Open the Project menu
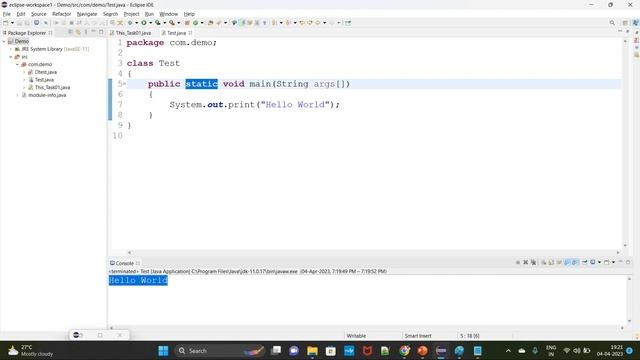The image size is (640, 360). click(x=131, y=14)
